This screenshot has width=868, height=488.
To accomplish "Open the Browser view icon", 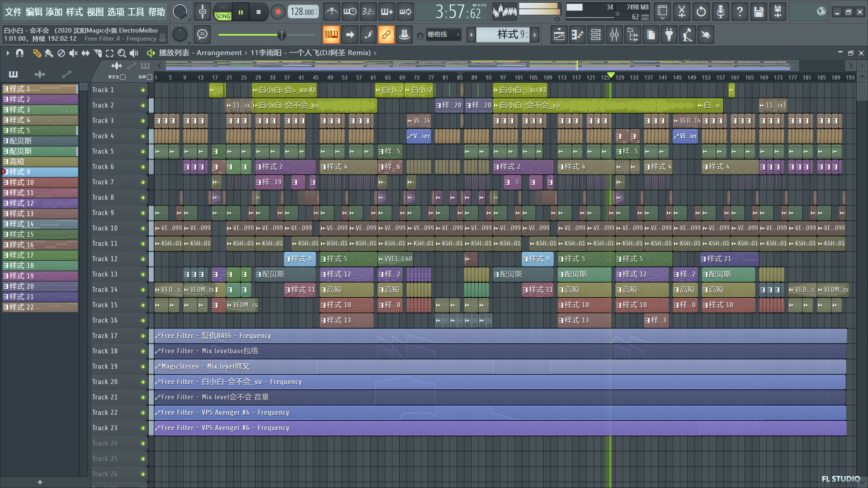I will [633, 34].
